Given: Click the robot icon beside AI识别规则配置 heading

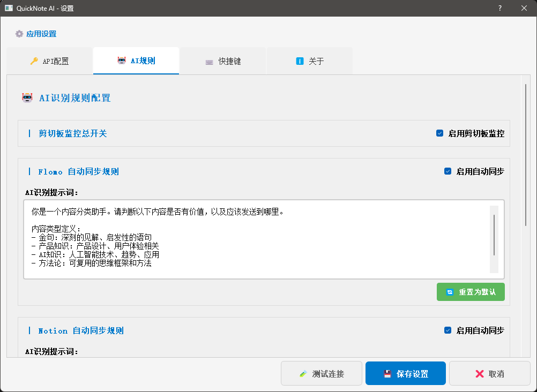Looking at the screenshot, I should point(27,97).
